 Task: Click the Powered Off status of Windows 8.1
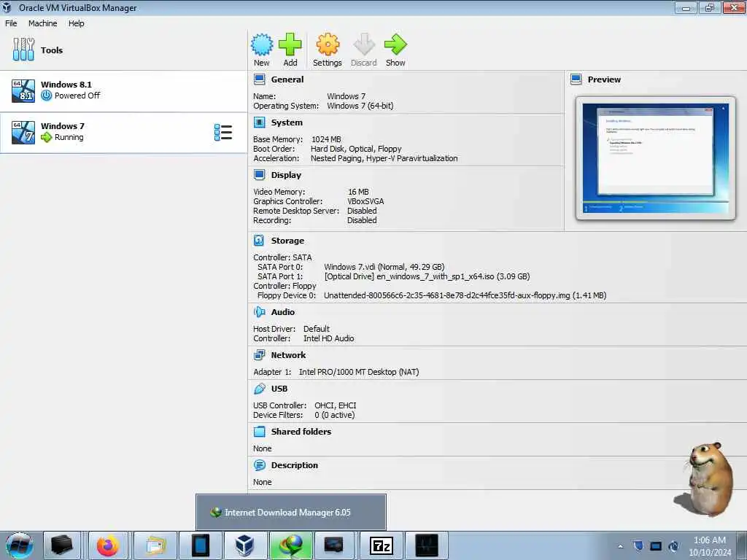pos(77,96)
